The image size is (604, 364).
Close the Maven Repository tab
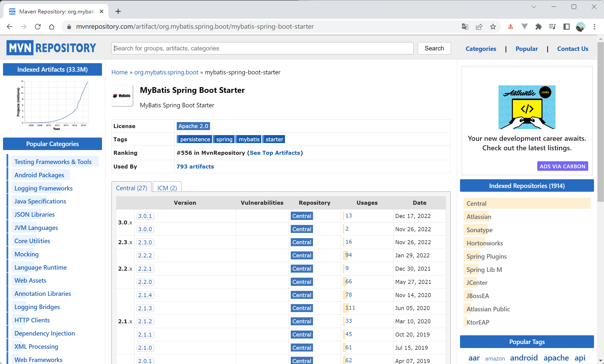[x=101, y=11]
